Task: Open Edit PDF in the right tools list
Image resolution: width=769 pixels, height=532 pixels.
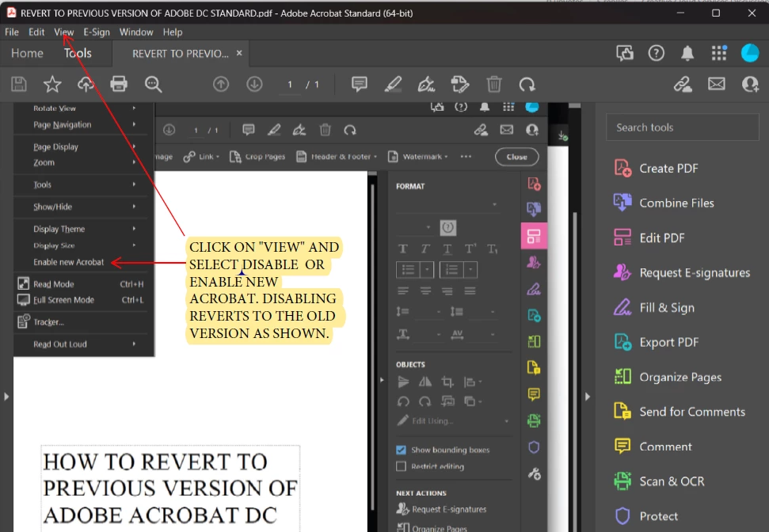Action: pos(649,237)
